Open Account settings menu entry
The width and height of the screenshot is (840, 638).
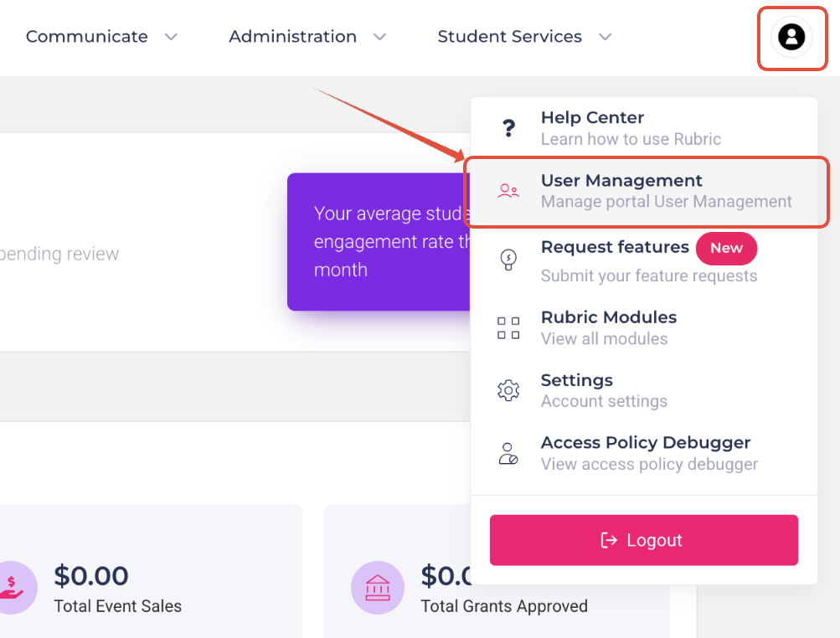pyautogui.click(x=645, y=390)
